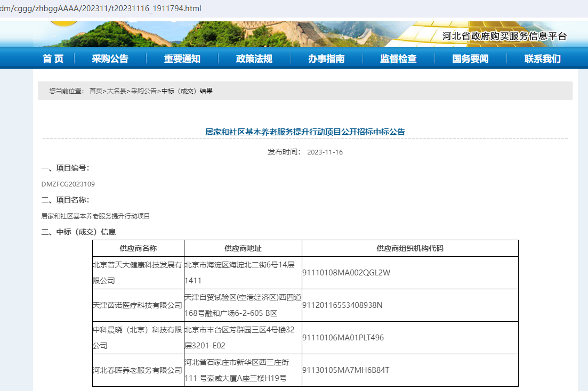Click the 大名县 breadcrumb link
Viewport: 588px width, 391px height.
[x=117, y=91]
